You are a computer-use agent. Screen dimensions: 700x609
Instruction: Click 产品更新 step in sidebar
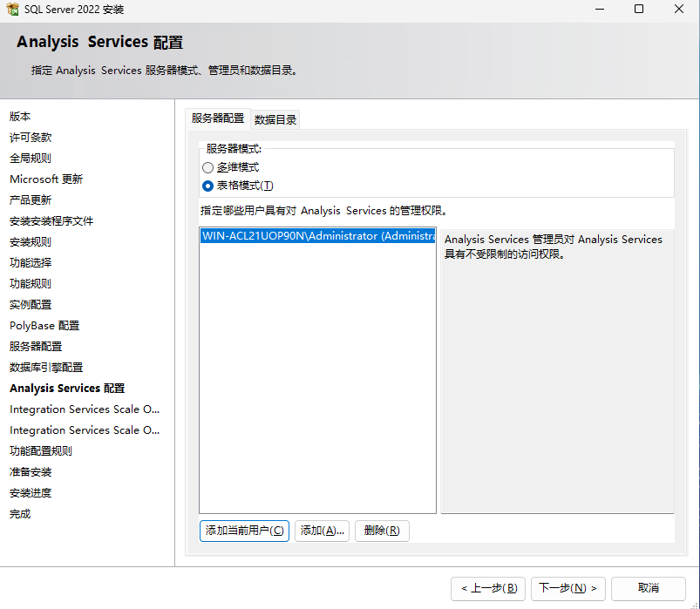click(31, 200)
